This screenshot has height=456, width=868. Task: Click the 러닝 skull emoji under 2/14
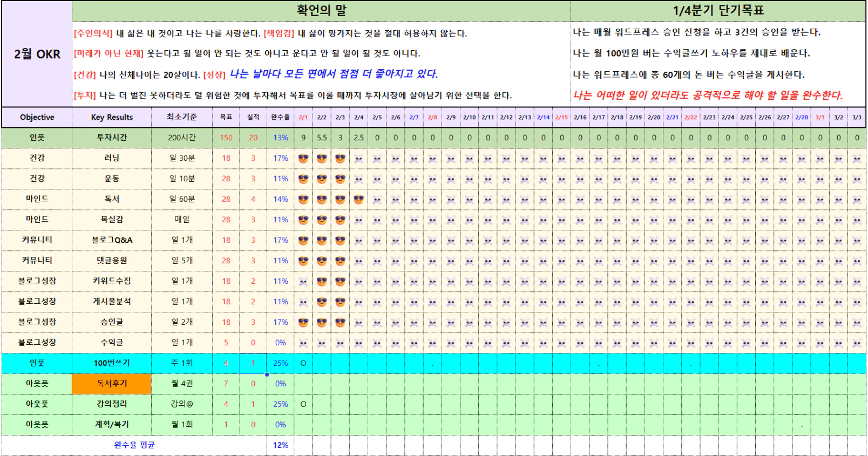tap(543, 159)
